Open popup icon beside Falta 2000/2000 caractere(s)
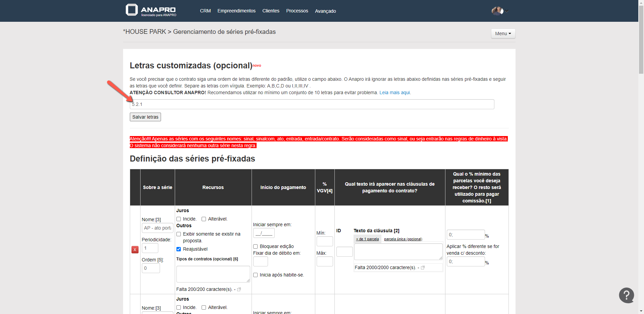This screenshot has width=644, height=314. pos(423,268)
